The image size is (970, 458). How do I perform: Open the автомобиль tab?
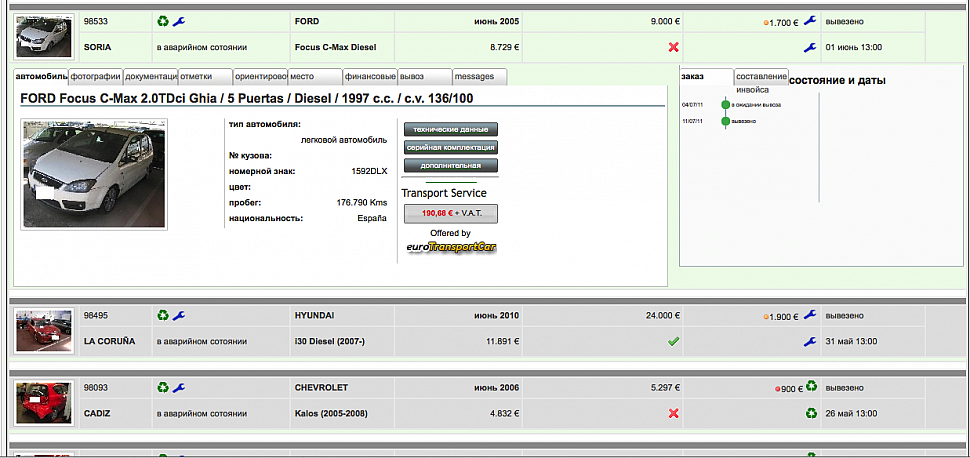[41, 77]
